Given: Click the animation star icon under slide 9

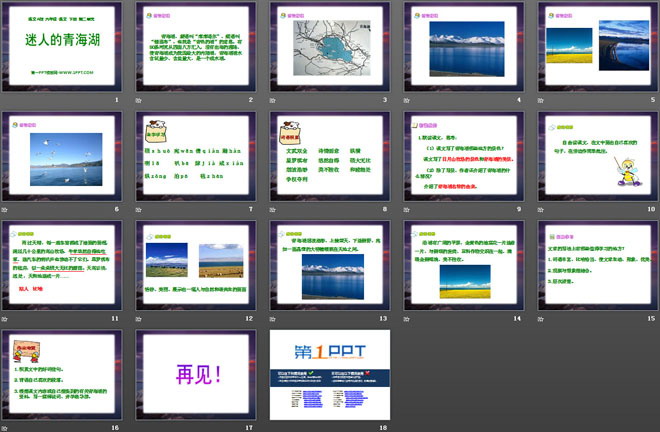Looking at the screenshot, I should 408,211.
